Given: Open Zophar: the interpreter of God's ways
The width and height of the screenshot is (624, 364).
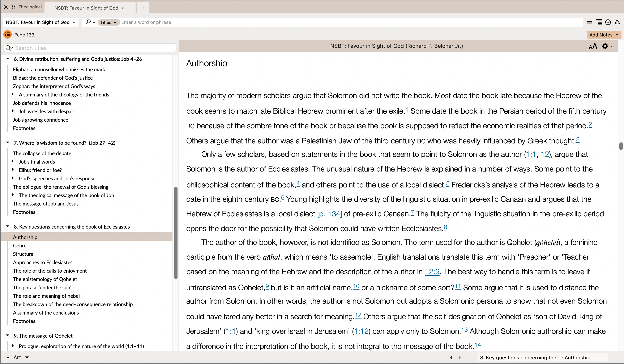Looking at the screenshot, I should tap(54, 86).
